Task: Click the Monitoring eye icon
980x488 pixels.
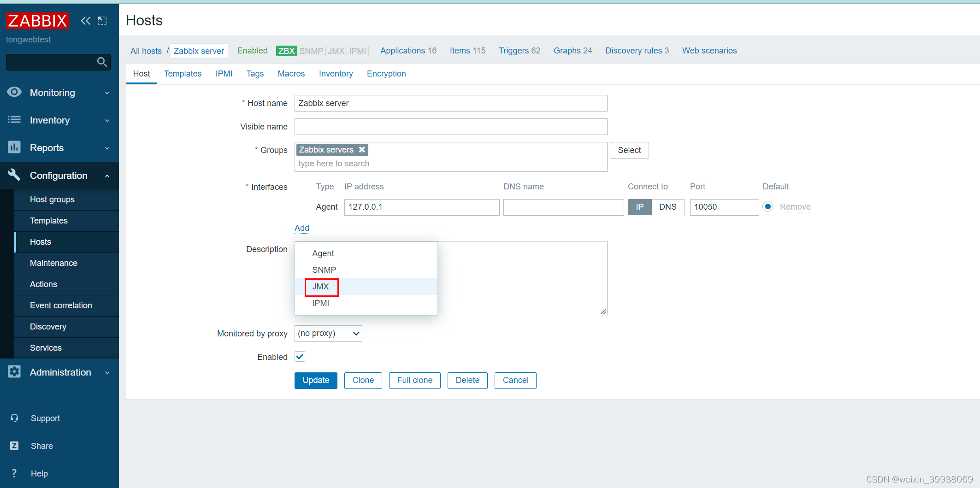Action: click(x=14, y=92)
